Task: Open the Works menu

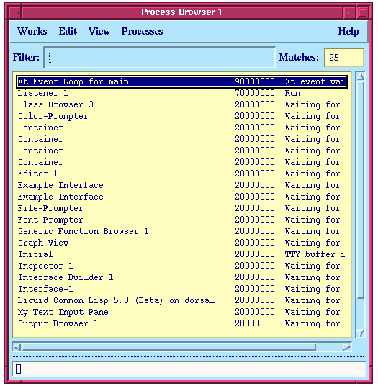Action: pyautogui.click(x=32, y=31)
